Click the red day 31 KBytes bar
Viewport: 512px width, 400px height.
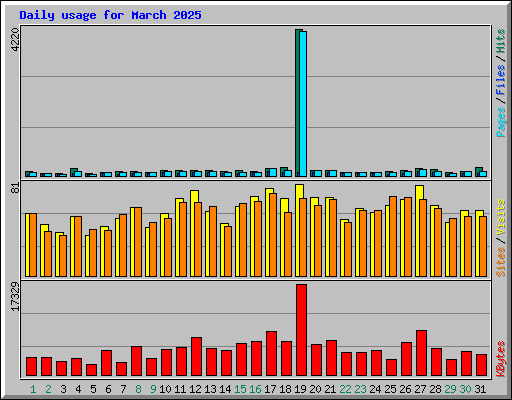click(481, 365)
